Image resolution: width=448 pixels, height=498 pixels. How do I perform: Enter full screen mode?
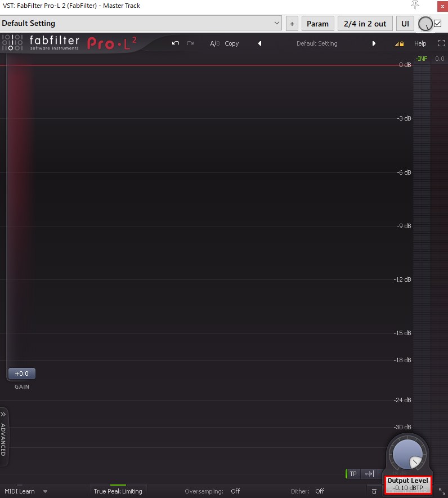coord(441,43)
